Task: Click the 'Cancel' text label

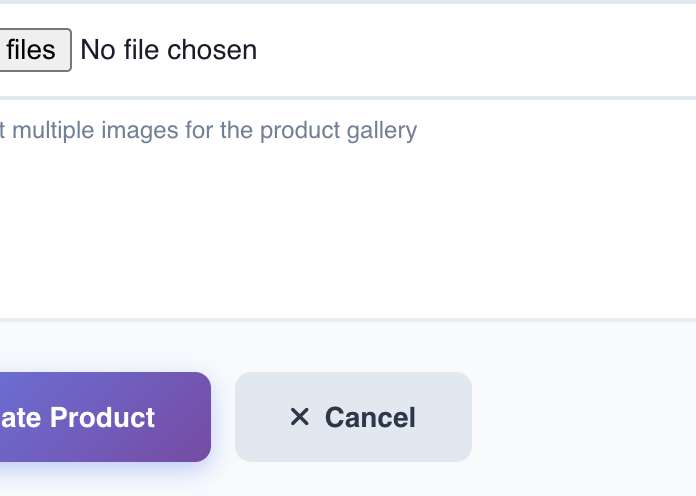Action: click(x=370, y=417)
